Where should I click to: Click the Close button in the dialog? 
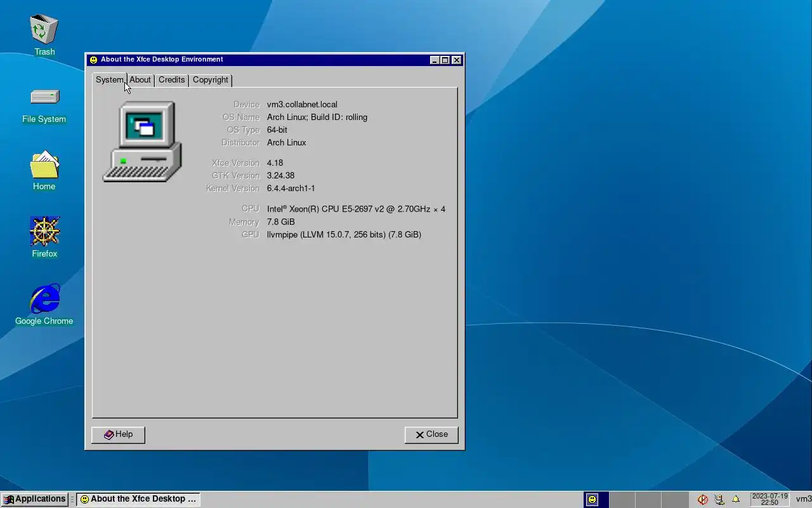pos(431,434)
